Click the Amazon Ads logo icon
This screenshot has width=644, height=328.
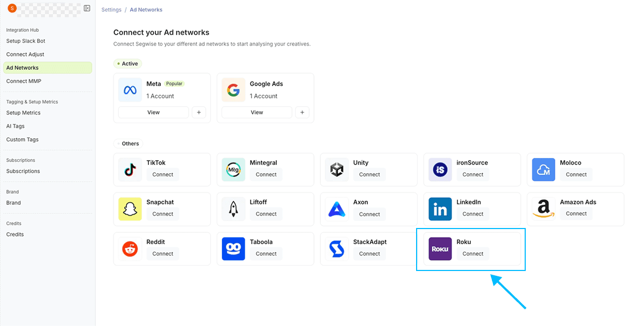[x=543, y=209]
